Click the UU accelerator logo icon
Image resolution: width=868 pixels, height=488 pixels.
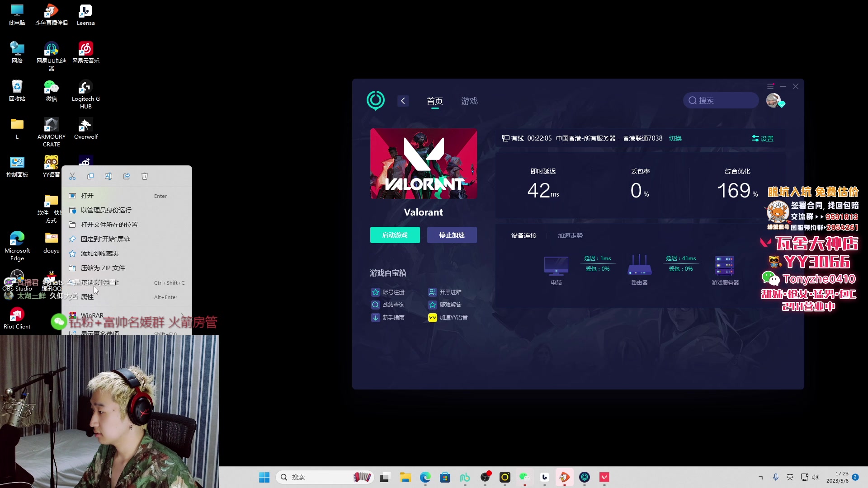point(375,100)
